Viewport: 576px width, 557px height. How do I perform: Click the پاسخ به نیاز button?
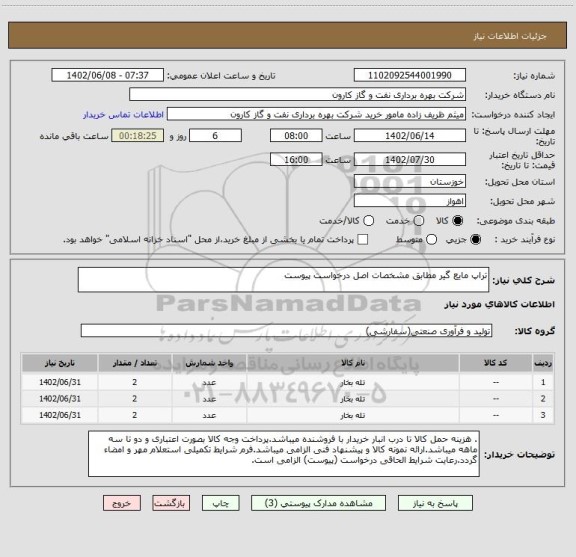click(435, 503)
